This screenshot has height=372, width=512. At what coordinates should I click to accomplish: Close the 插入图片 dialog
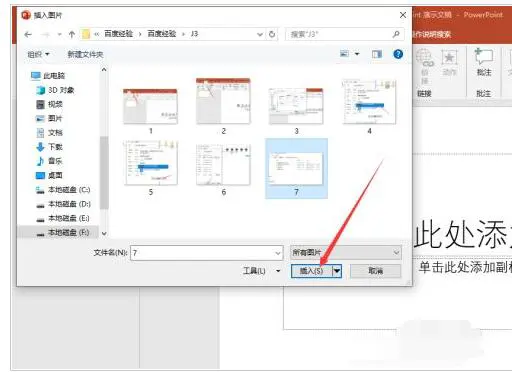(403, 15)
